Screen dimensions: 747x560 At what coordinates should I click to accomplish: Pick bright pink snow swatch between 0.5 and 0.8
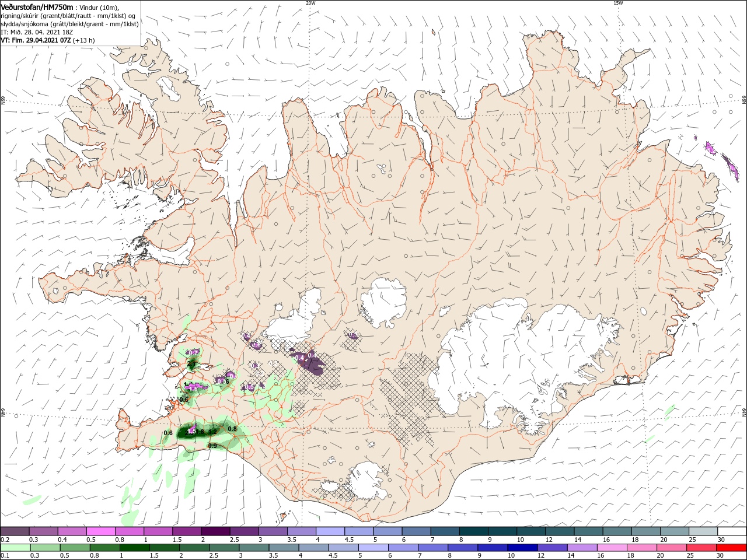click(x=101, y=531)
